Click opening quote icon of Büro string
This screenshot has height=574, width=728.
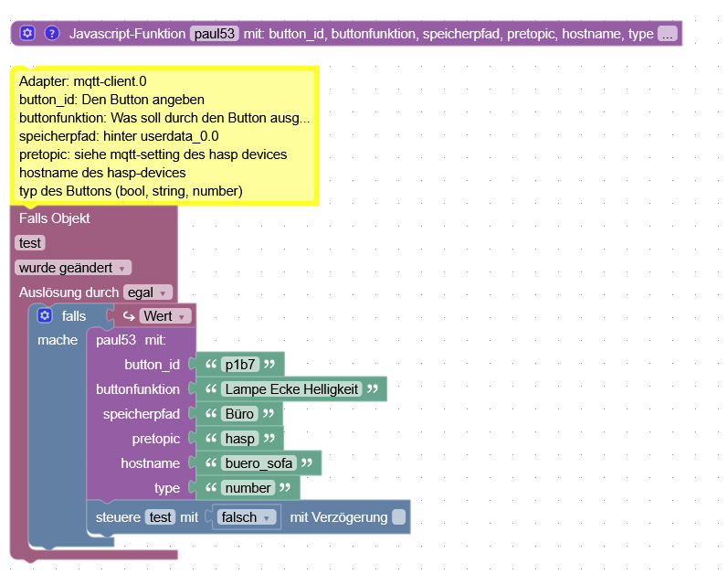pyautogui.click(x=211, y=414)
